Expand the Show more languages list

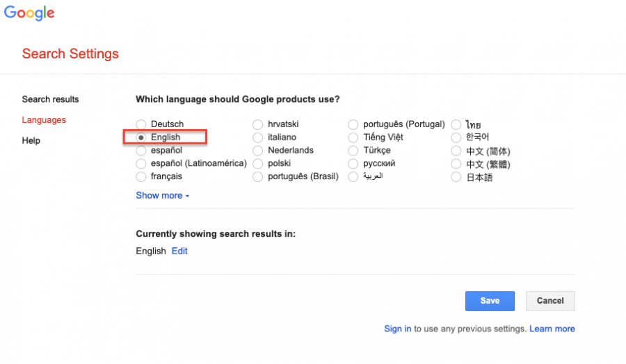pyautogui.click(x=163, y=195)
